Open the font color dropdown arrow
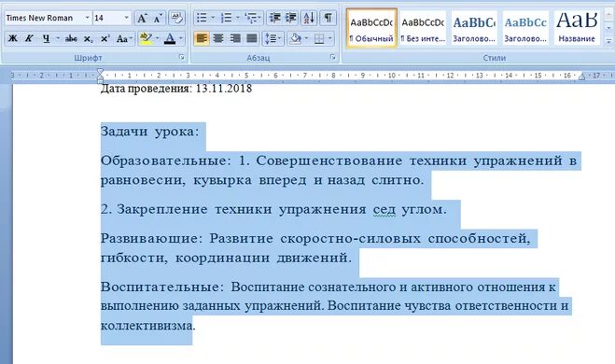 pos(181,38)
